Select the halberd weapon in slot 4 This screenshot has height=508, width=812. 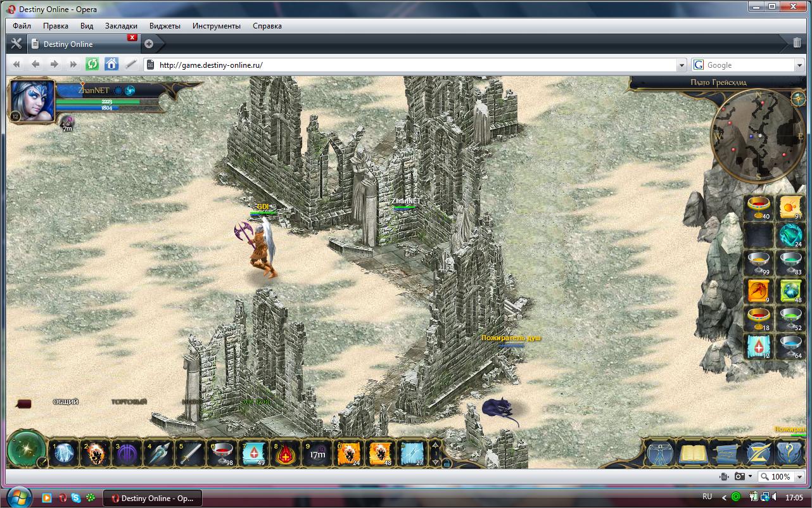click(x=158, y=454)
